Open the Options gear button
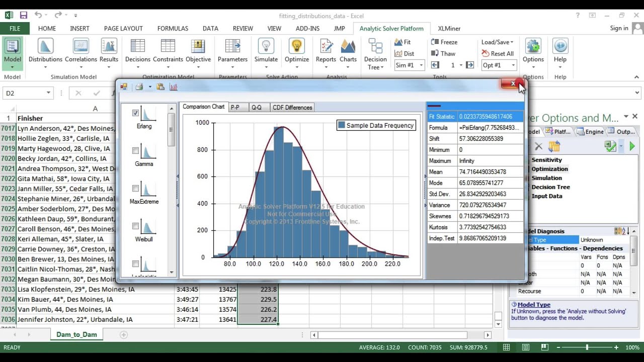Screen dimensions: 644x362 pos(533,53)
